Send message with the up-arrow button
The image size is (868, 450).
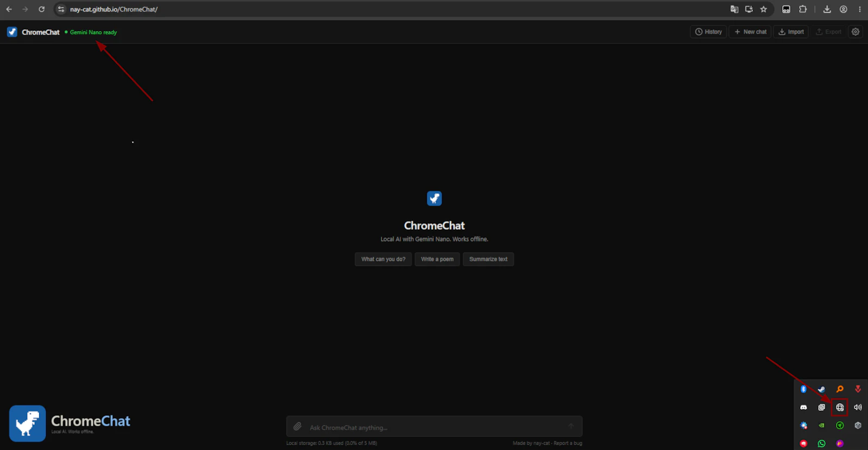coord(571,426)
